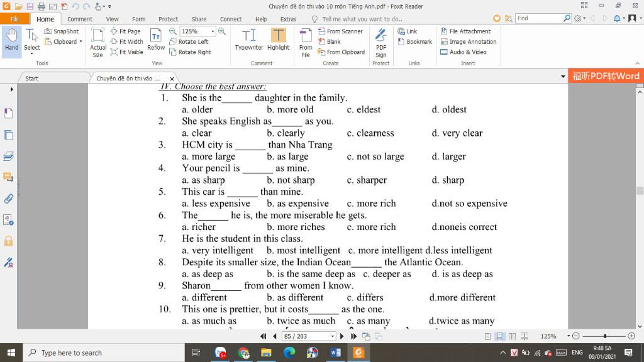
Task: Collapse the ribbon with the chevron
Action: pyautogui.click(x=637, y=63)
